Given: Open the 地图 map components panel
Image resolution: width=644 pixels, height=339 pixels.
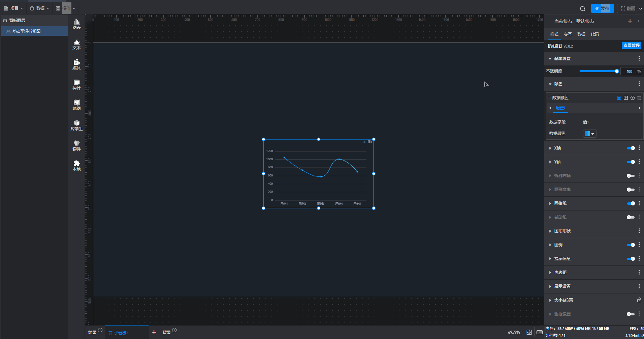Looking at the screenshot, I should (x=76, y=105).
